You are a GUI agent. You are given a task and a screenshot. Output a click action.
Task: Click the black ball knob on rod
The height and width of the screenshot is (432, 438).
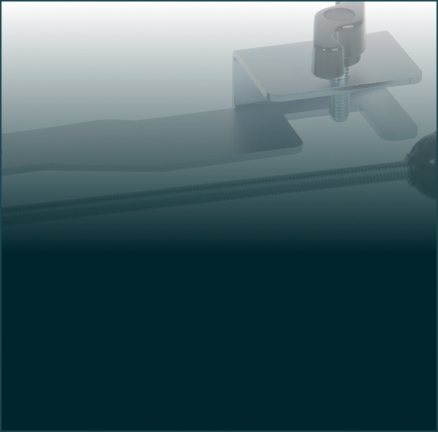pyautogui.click(x=423, y=166)
